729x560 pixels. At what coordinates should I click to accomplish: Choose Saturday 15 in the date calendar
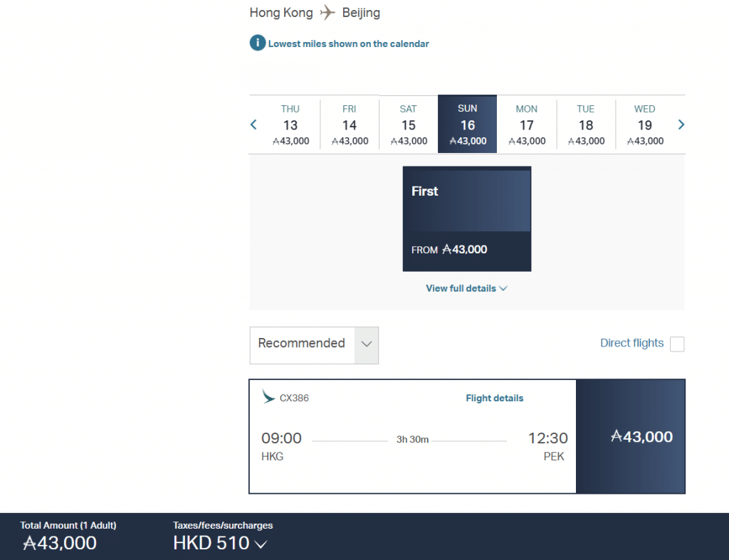point(409,125)
